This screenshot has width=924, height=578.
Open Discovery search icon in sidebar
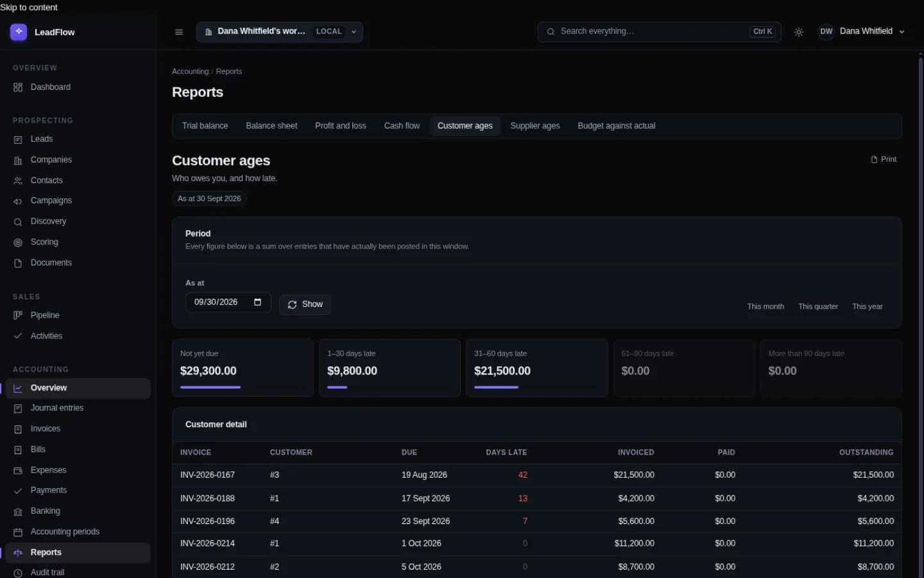coord(18,222)
